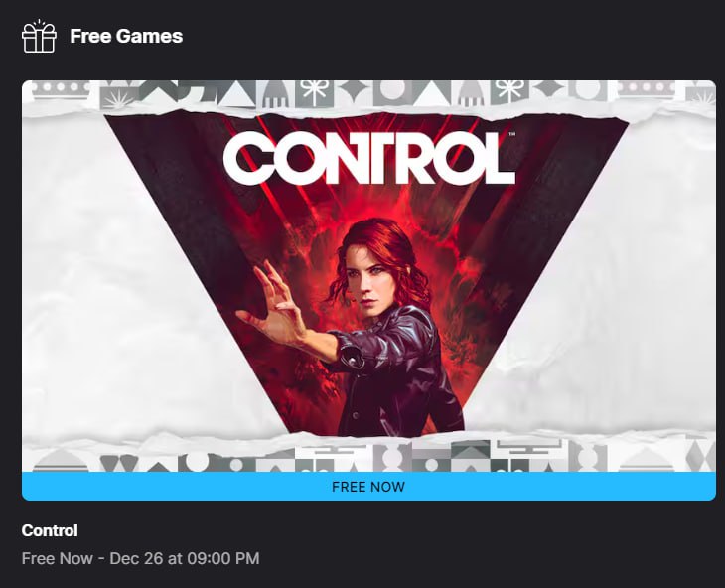Select the Control game promo artwork
This screenshot has width=725, height=588.
click(368, 276)
